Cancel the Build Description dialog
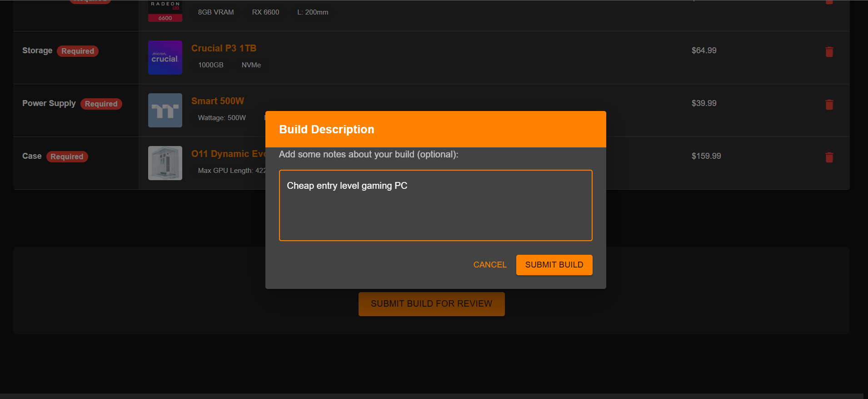The image size is (868, 399). click(489, 265)
